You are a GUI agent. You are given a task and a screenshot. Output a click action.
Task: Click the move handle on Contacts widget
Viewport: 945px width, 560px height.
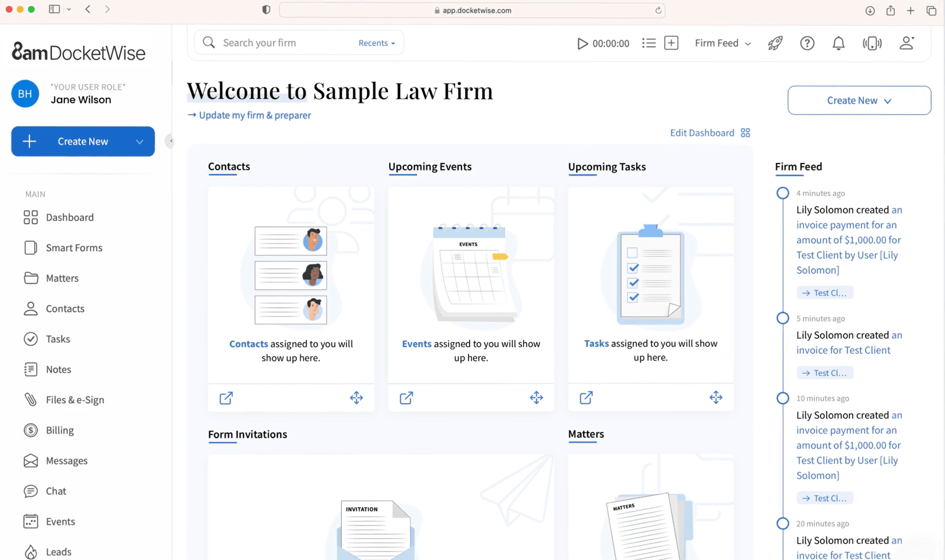(x=356, y=398)
